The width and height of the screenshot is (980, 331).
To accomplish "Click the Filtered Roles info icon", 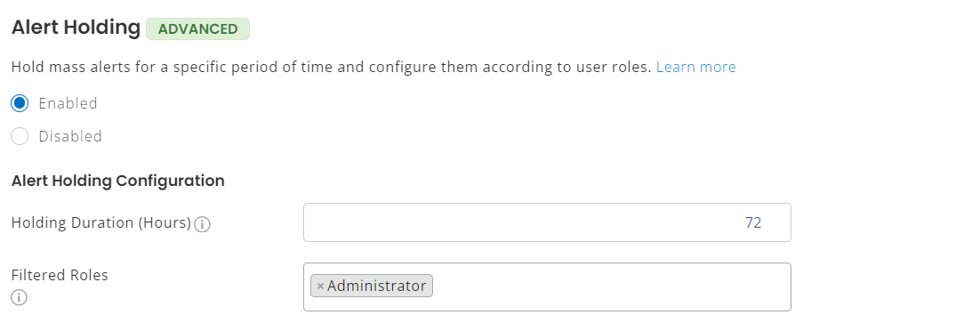I will 20,297.
